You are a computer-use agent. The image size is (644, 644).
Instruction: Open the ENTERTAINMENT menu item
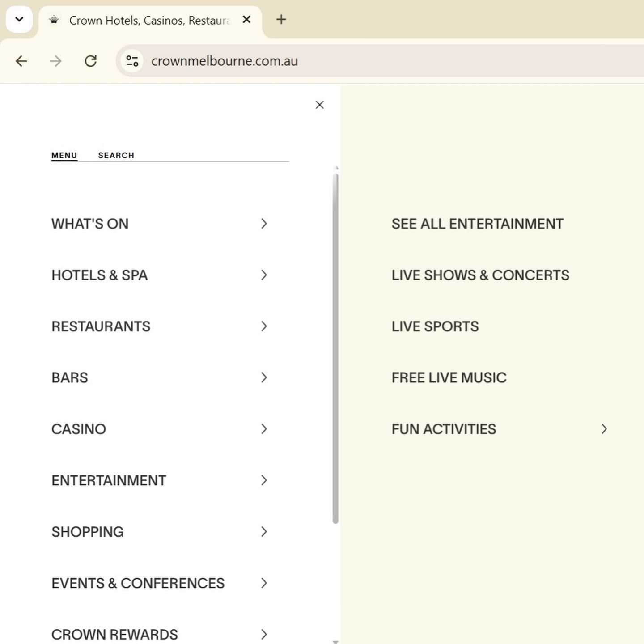[109, 480]
